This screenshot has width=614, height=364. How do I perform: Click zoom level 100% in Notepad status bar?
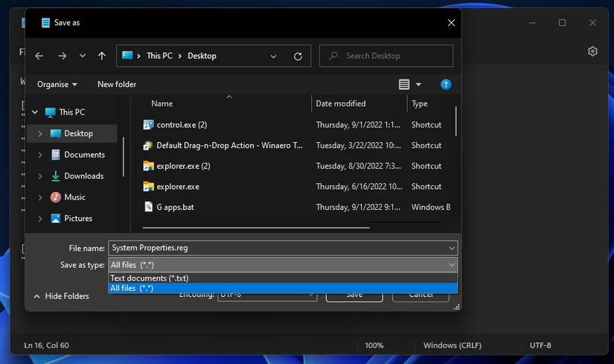pyautogui.click(x=374, y=345)
